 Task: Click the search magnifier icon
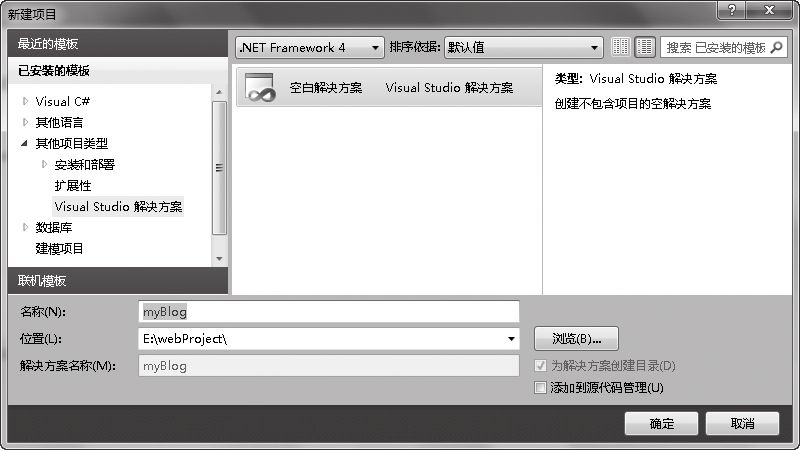click(776, 47)
